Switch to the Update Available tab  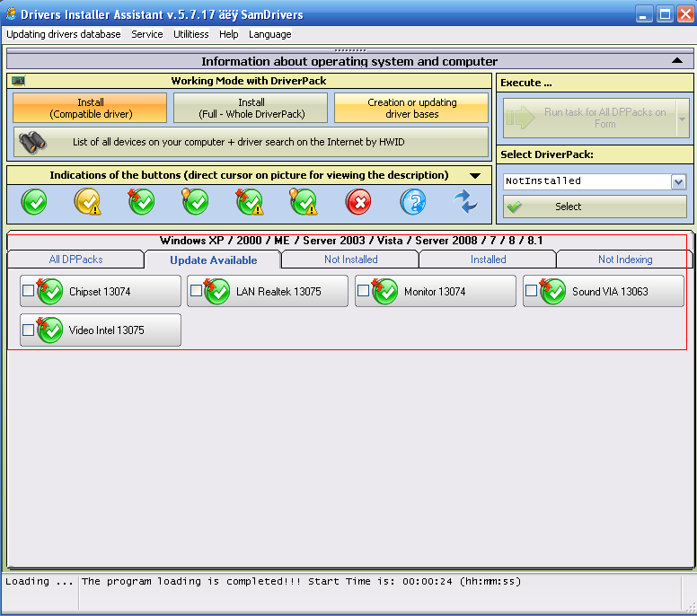[214, 260]
